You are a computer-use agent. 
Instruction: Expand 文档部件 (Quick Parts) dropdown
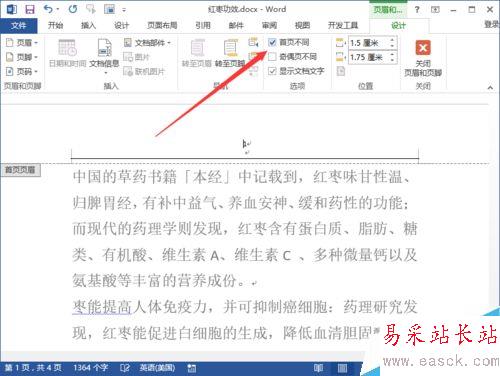coord(147,43)
